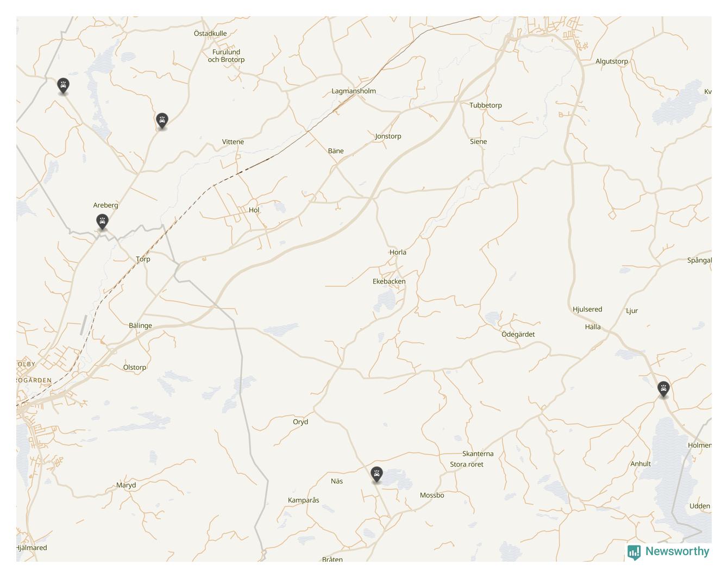Click the Furulund och Brotorp label
728x578 pixels.
coord(226,56)
